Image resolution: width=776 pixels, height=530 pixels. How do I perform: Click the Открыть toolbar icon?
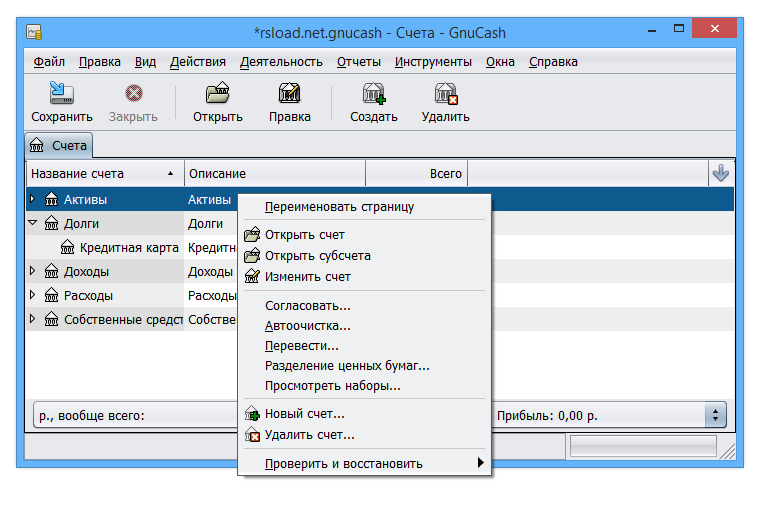(x=218, y=93)
